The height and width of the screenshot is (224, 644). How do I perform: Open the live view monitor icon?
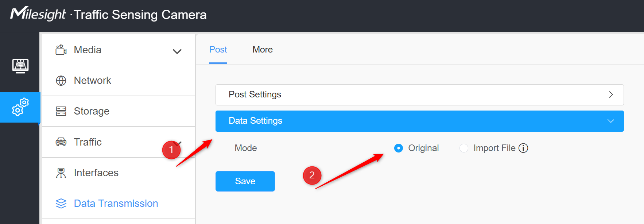point(20,66)
